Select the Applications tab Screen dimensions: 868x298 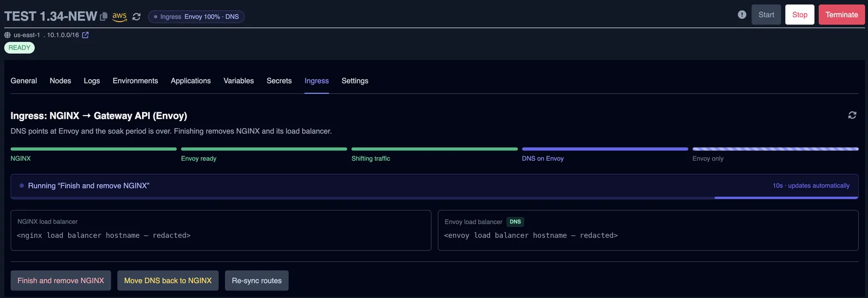click(190, 81)
